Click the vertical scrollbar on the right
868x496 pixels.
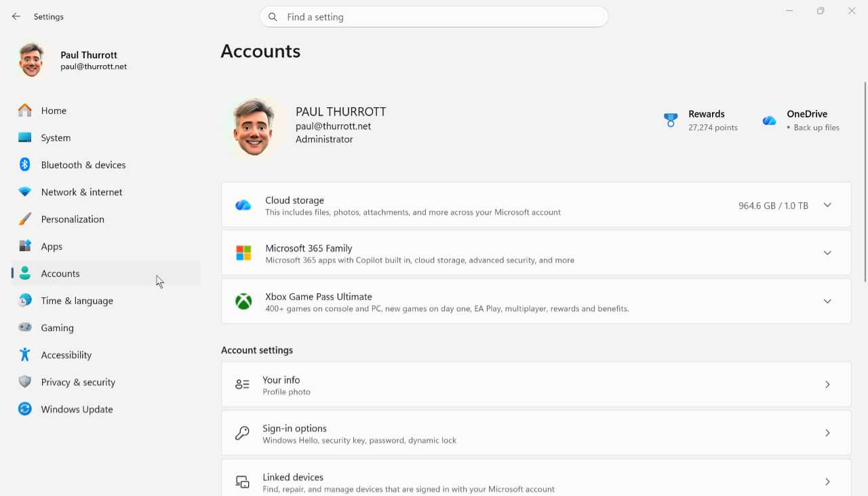865,181
